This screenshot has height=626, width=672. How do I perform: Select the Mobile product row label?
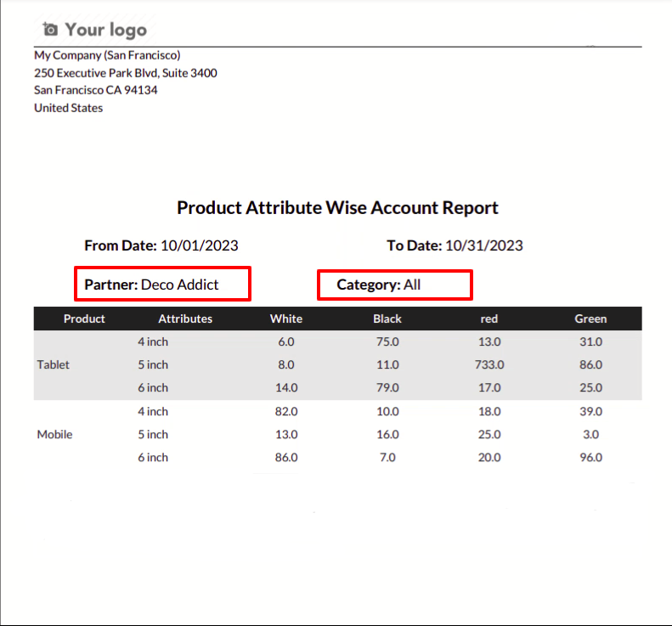(54, 435)
